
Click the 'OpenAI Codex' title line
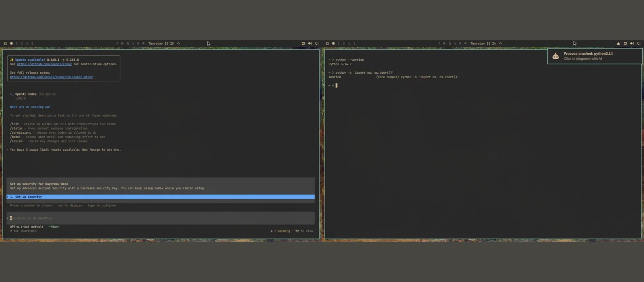point(33,94)
